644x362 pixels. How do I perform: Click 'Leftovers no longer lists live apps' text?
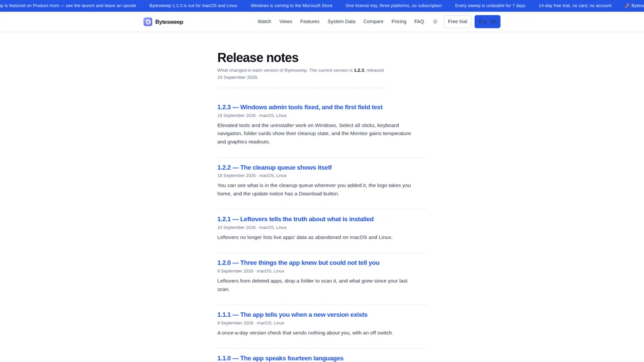tap(305, 237)
